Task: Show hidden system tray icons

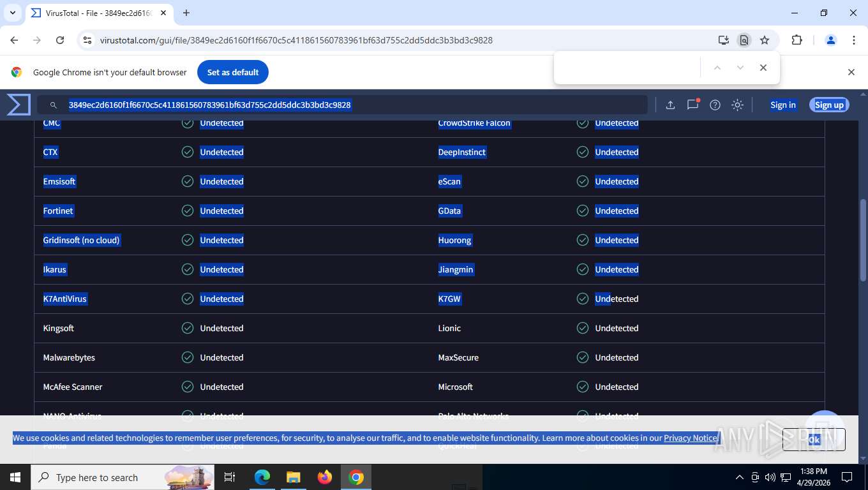Action: pos(740,477)
